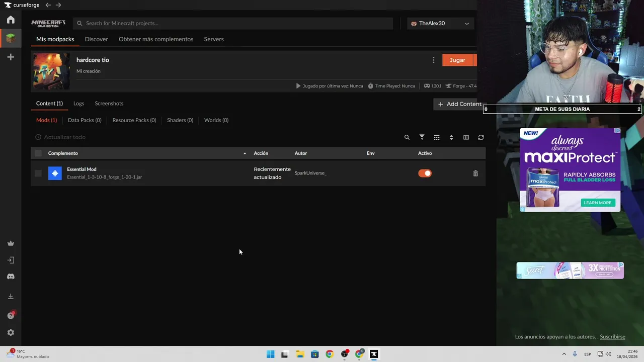This screenshot has height=362, width=644.
Task: Click the Acción column header
Action: pos(261,153)
